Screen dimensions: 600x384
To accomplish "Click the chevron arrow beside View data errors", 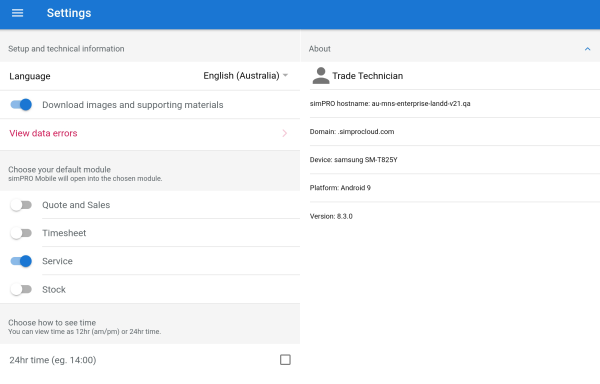I will (x=284, y=133).
